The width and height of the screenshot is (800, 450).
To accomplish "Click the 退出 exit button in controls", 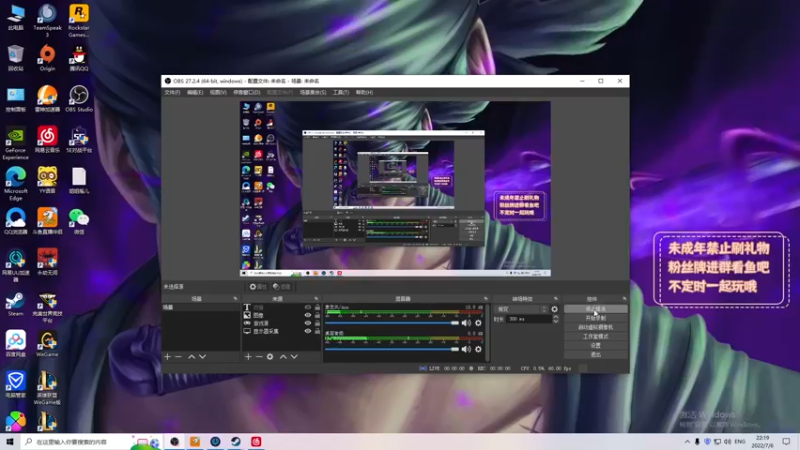I will (x=595, y=355).
